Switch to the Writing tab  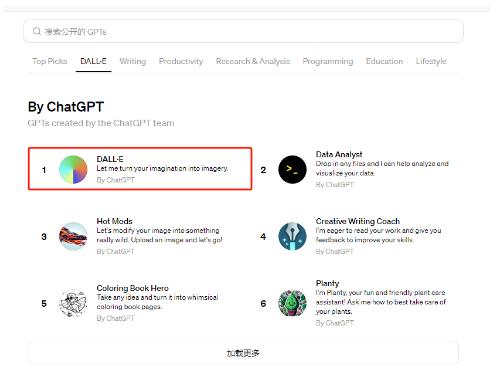133,61
